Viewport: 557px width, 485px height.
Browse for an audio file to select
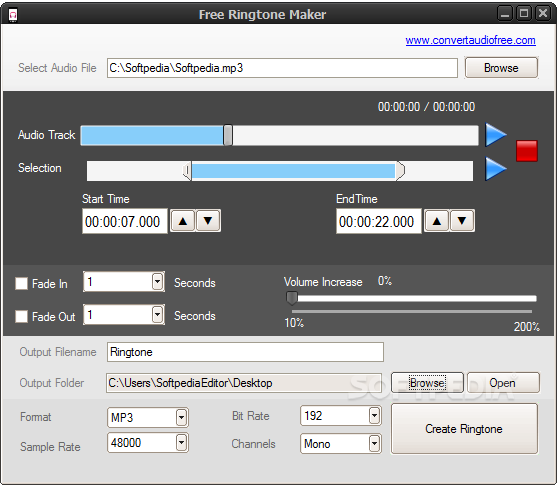(501, 68)
